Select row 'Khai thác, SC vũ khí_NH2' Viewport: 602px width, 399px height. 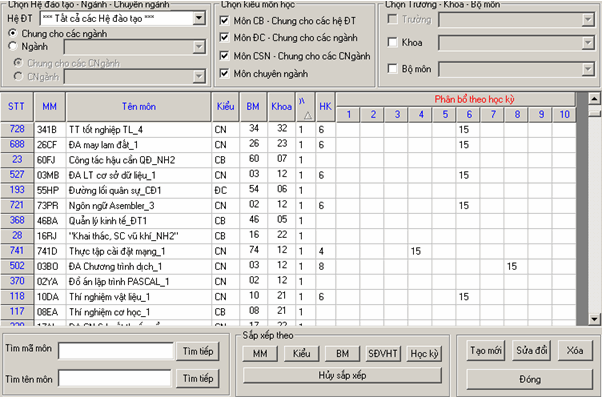click(x=288, y=236)
